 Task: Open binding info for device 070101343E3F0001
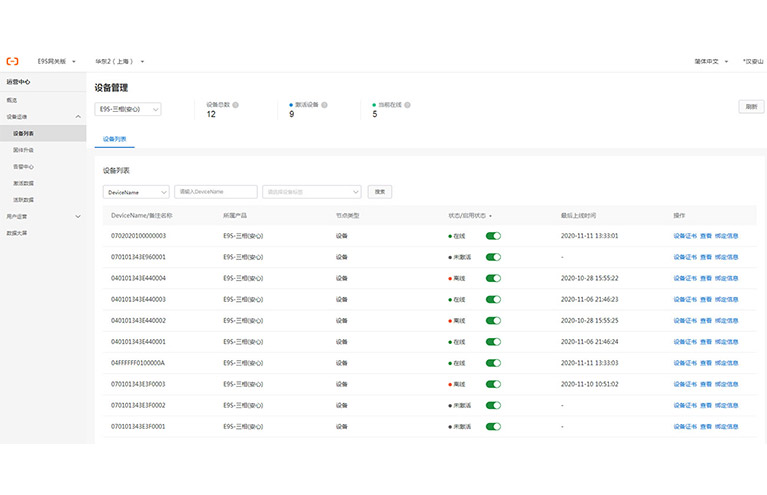(x=726, y=427)
